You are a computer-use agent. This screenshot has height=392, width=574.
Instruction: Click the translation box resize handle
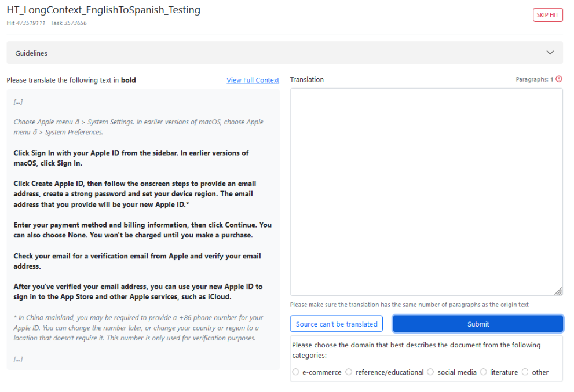pos(558,291)
